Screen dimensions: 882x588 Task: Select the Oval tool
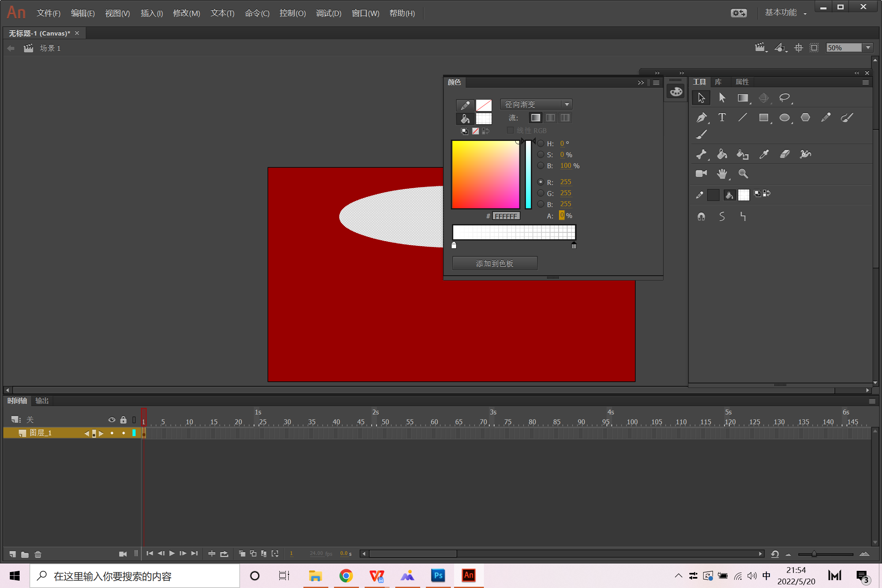pos(784,118)
